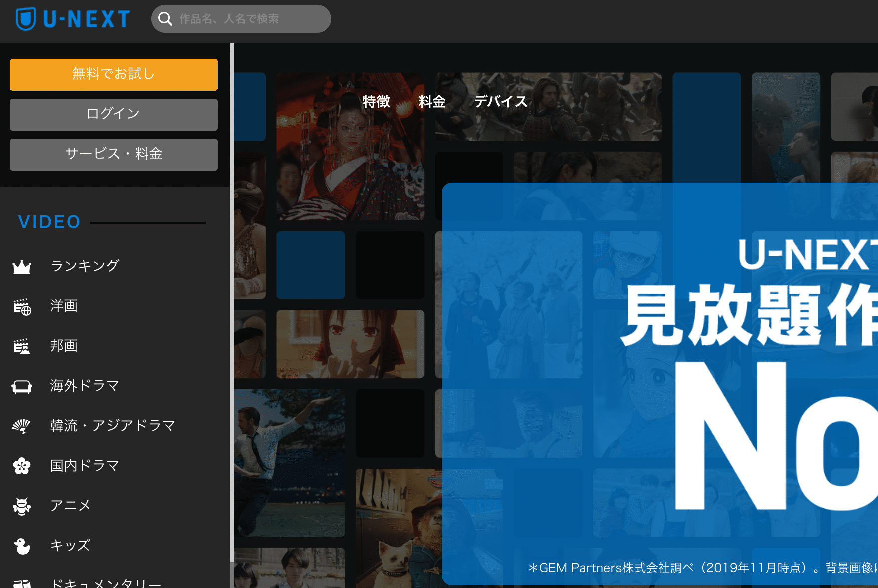Click the fan icon for Asian drama

point(21,426)
